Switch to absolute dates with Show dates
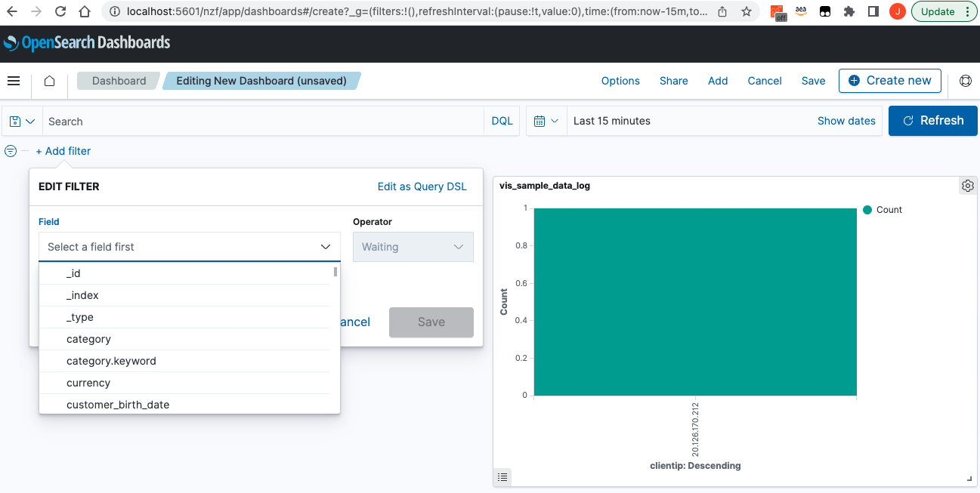The image size is (980, 493). (846, 121)
